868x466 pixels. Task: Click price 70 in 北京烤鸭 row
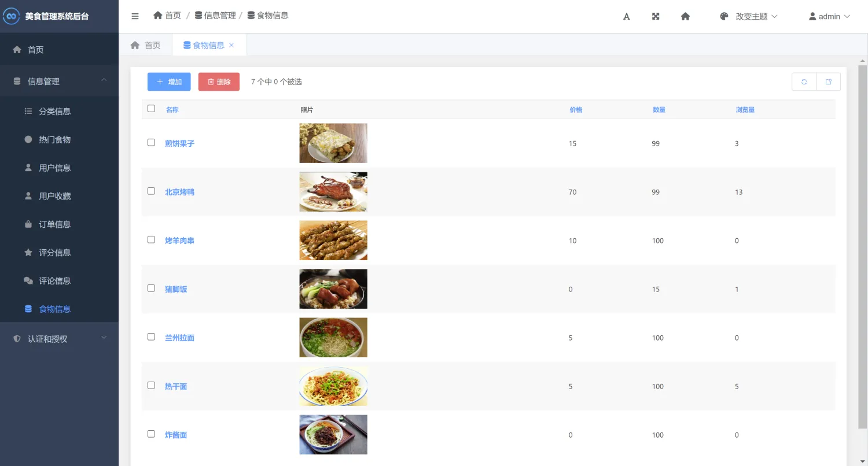point(572,192)
